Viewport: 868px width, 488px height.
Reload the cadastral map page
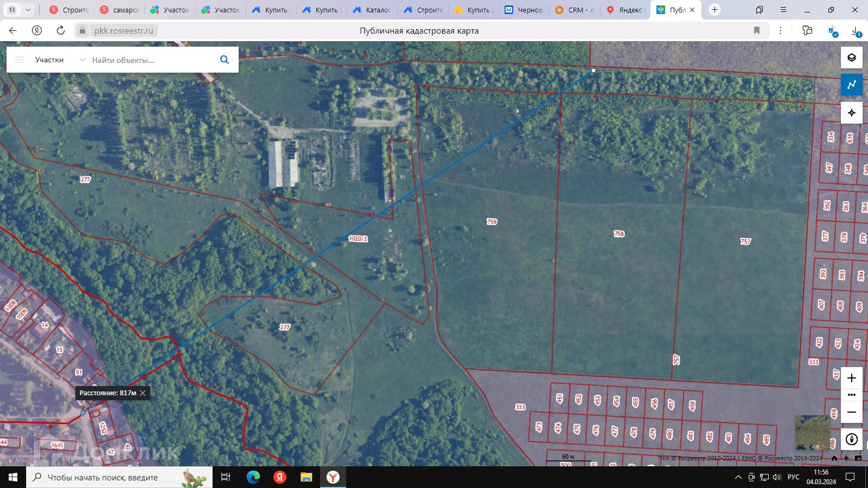(x=61, y=31)
